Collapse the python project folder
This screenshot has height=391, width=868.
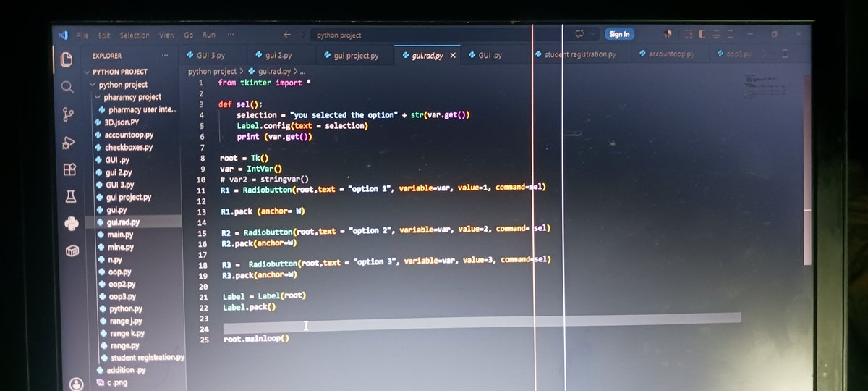(x=123, y=85)
